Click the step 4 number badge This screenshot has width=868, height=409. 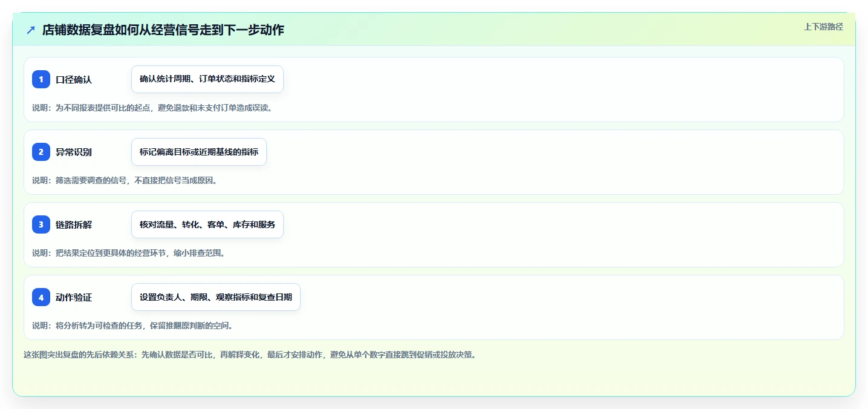coord(41,297)
